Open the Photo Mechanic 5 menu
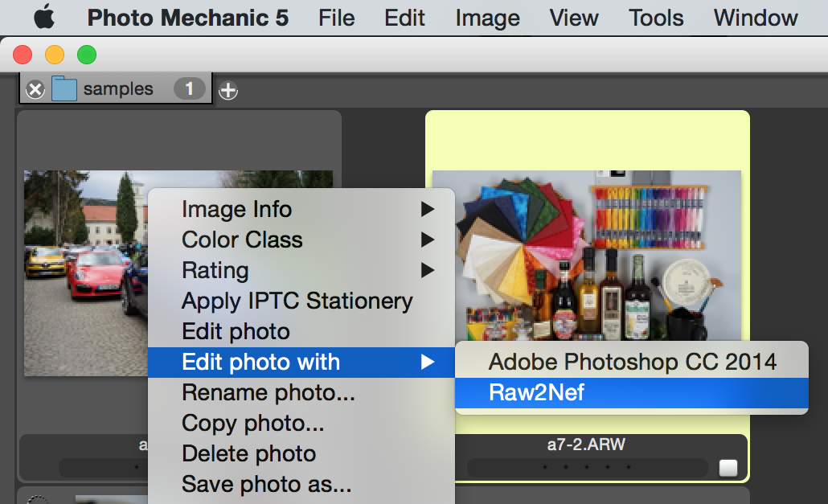 tap(188, 18)
